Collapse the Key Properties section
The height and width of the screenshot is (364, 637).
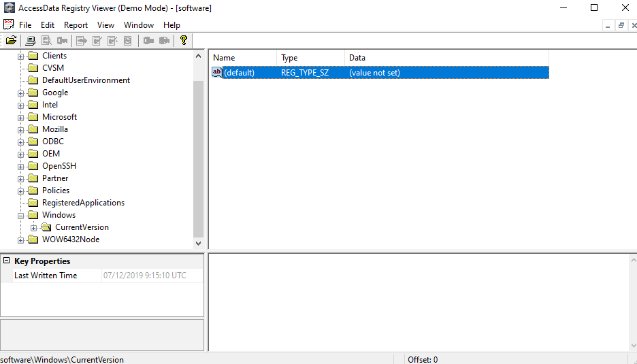coord(6,261)
